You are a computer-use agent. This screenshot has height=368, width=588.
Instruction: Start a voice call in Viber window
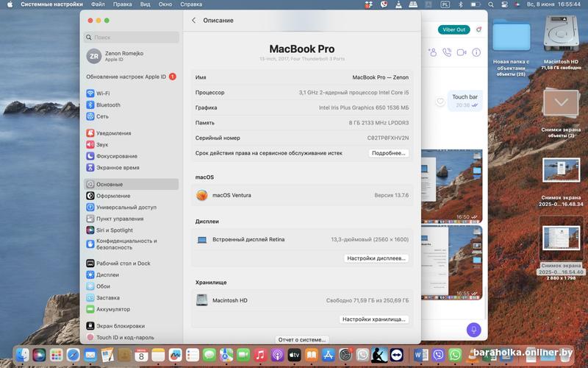pos(447,52)
